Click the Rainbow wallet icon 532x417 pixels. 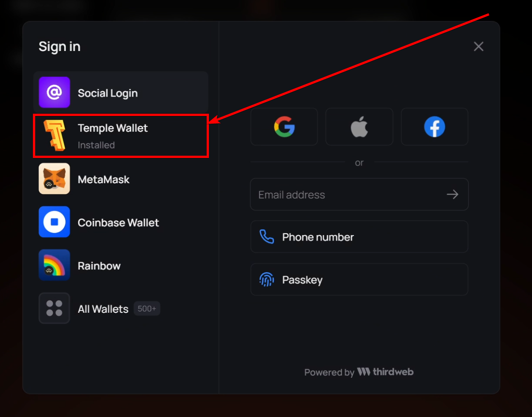(x=54, y=265)
